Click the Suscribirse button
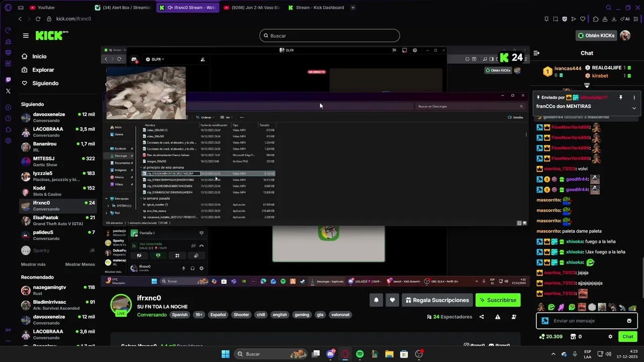The image size is (644, 362). 498,300
